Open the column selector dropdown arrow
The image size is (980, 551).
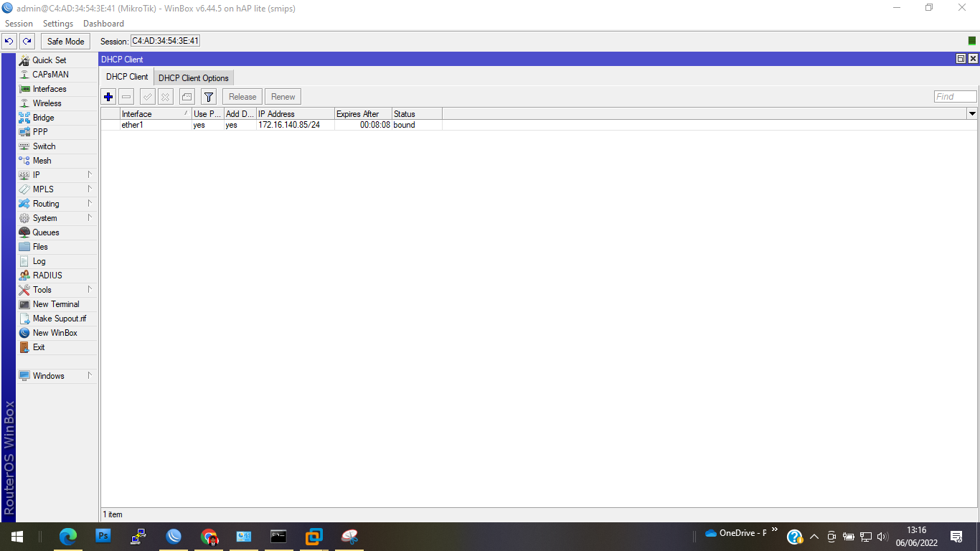coord(972,114)
